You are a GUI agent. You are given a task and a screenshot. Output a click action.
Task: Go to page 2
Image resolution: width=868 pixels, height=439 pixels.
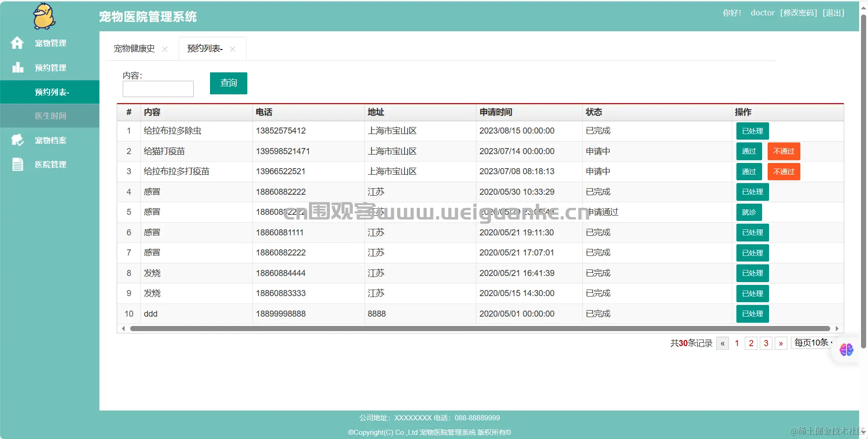[751, 343]
